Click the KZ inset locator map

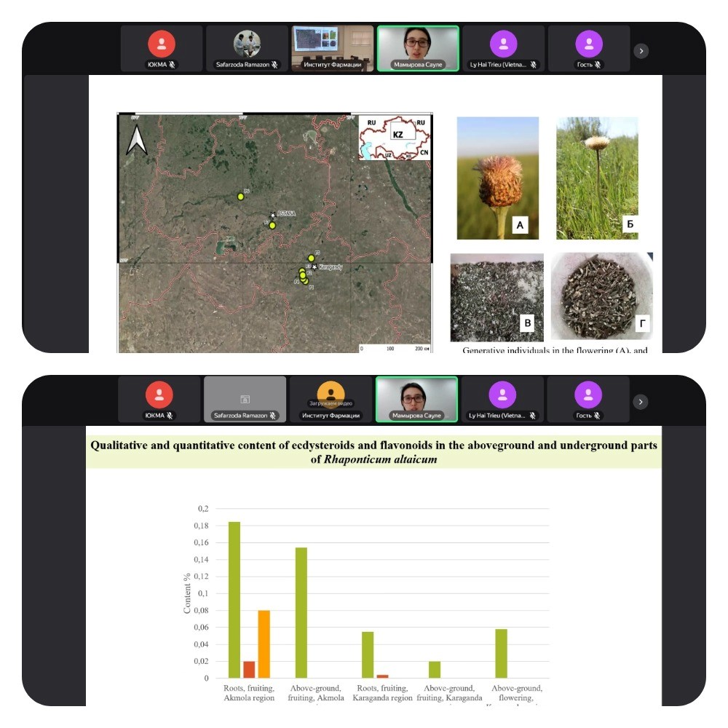pyautogui.click(x=394, y=137)
